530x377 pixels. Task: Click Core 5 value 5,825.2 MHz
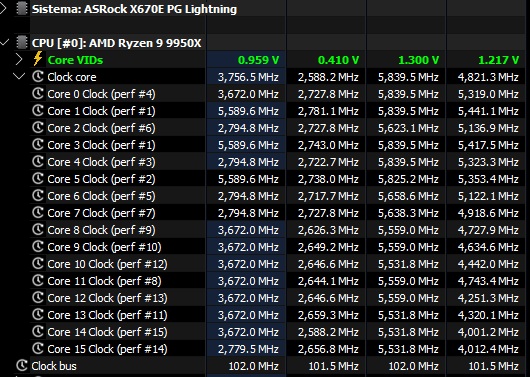(408, 179)
